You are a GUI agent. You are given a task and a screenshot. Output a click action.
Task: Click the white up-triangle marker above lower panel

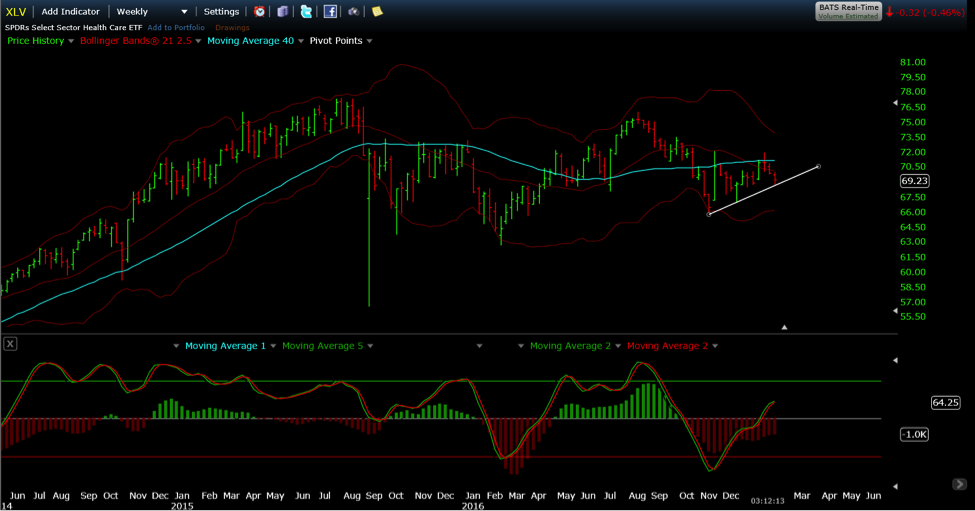[784, 327]
